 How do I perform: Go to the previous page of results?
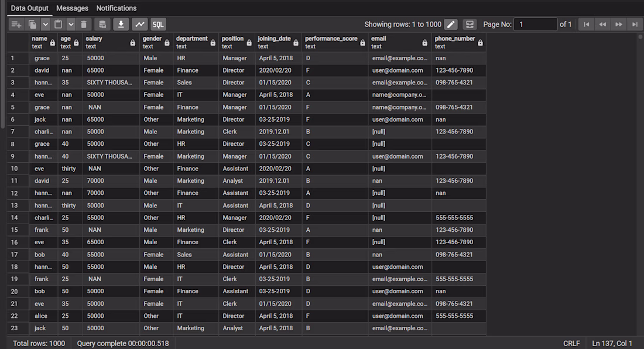pyautogui.click(x=602, y=25)
